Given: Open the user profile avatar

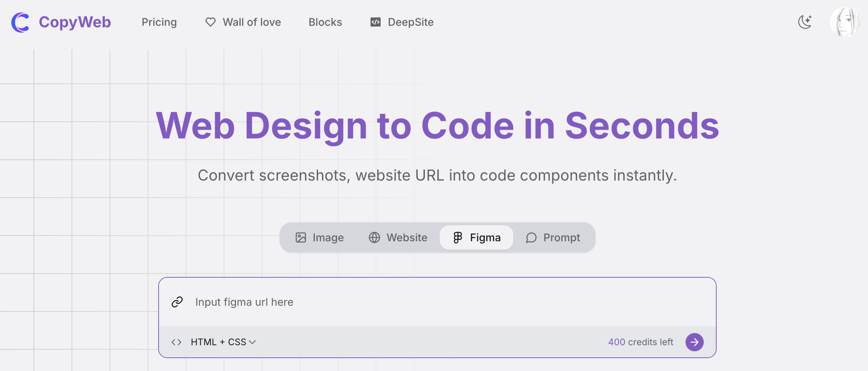Looking at the screenshot, I should 845,22.
